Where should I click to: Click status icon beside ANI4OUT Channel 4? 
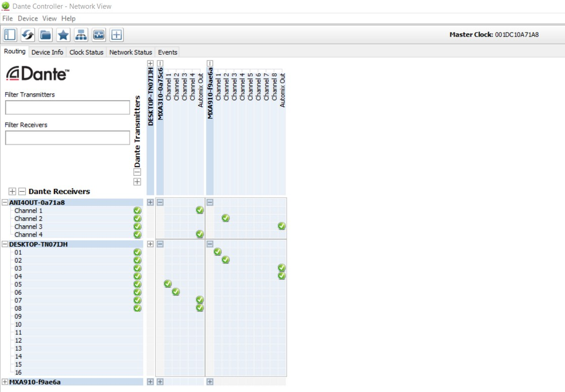137,234
